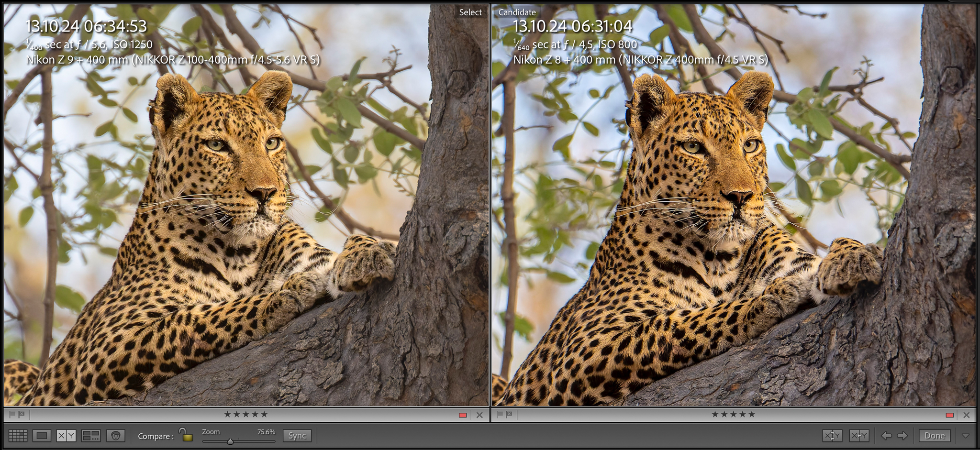Click the Done button
The width and height of the screenshot is (980, 450).
tap(935, 436)
